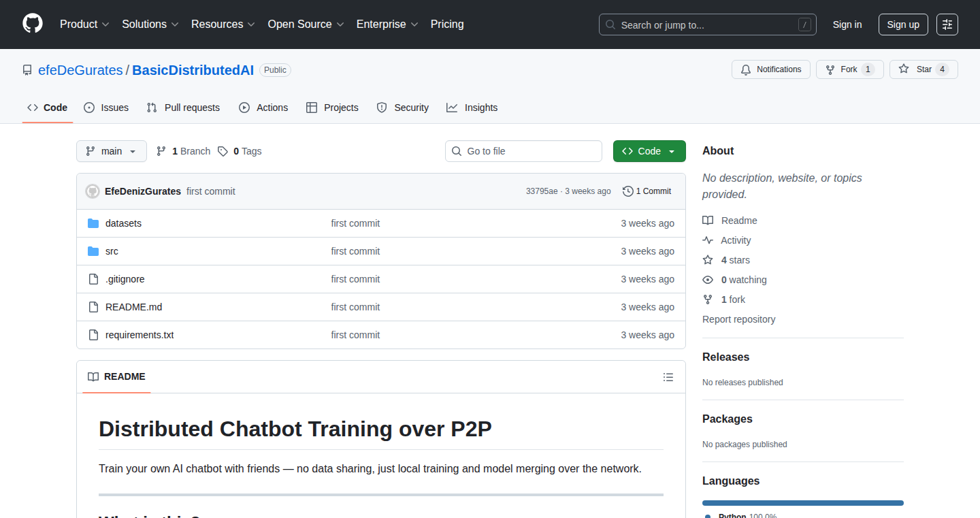980x518 pixels.
Task: Open the appearance settings icon in header
Action: 947,25
